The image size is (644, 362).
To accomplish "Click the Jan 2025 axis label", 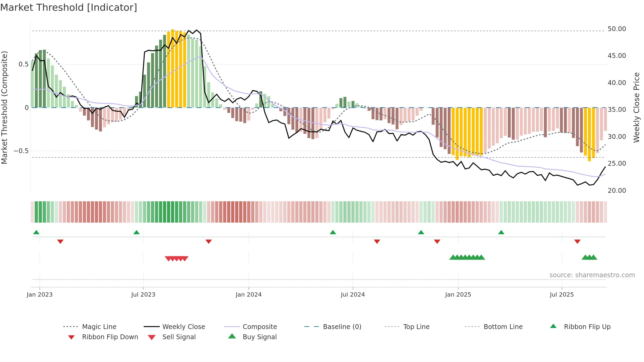I will coord(458,294).
